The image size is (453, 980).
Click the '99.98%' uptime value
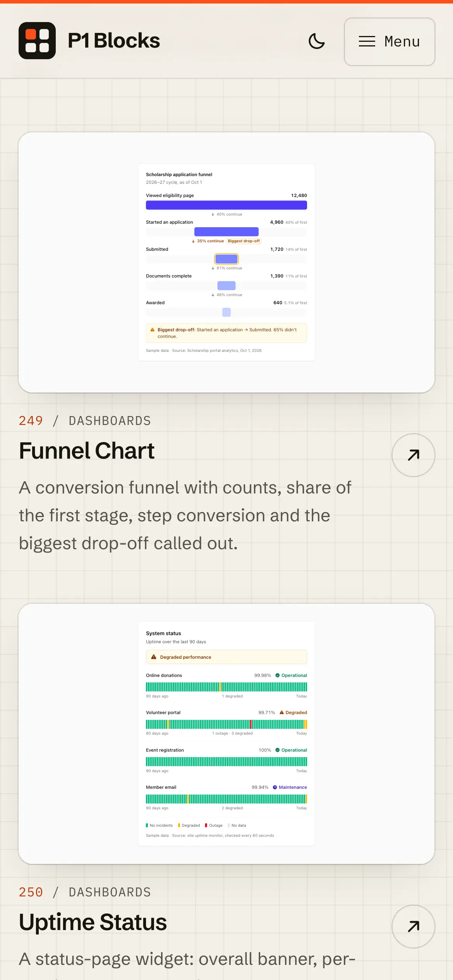click(x=263, y=675)
